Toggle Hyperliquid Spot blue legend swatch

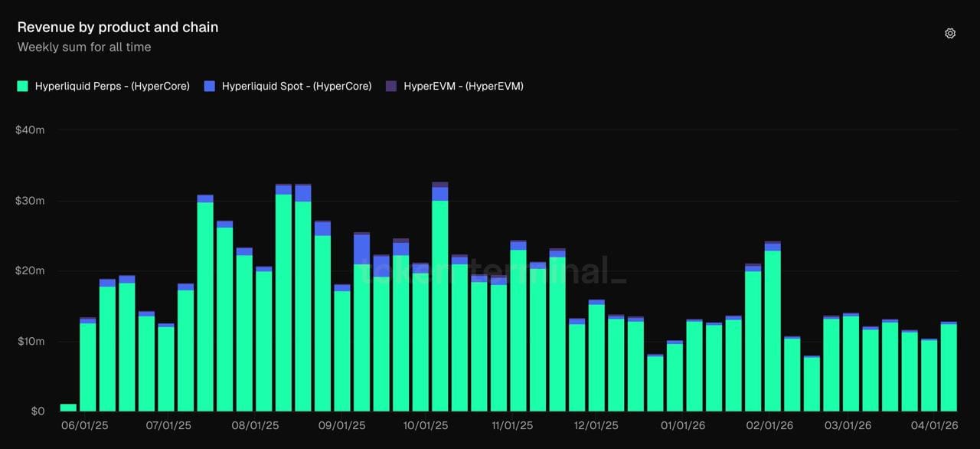[x=210, y=87]
